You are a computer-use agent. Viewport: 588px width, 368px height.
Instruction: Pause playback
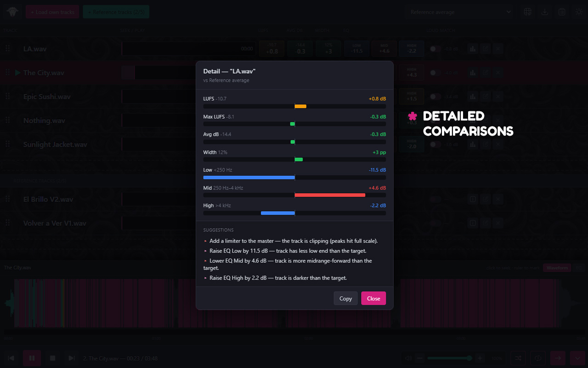click(32, 358)
